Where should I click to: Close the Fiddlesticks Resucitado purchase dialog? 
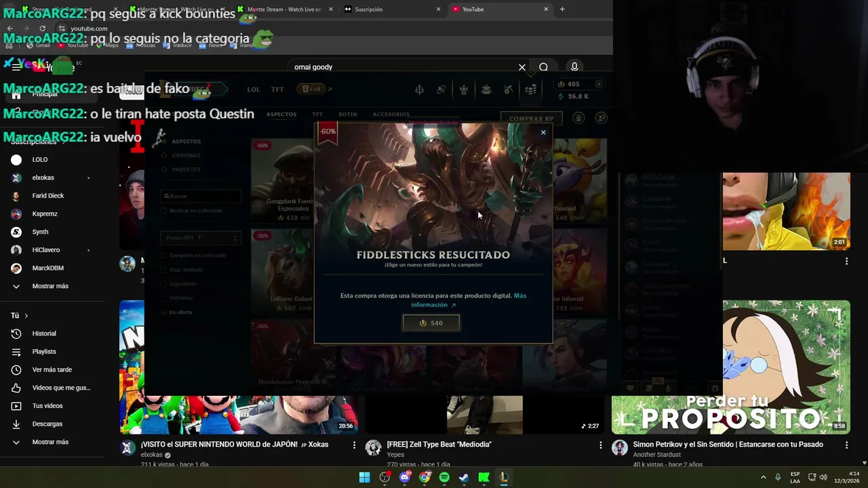pos(543,132)
